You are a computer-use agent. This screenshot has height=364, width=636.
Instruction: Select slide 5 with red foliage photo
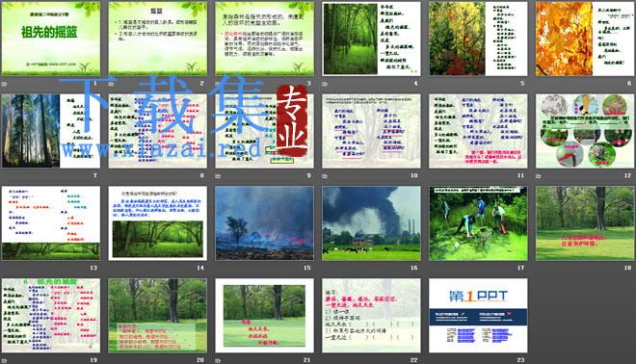[x=478, y=39]
